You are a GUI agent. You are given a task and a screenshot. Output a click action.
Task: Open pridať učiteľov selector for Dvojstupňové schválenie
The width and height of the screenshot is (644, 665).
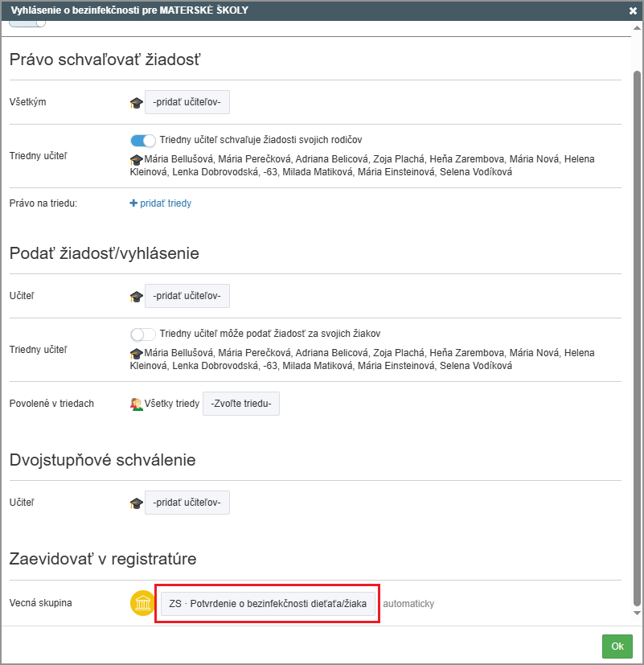187,503
